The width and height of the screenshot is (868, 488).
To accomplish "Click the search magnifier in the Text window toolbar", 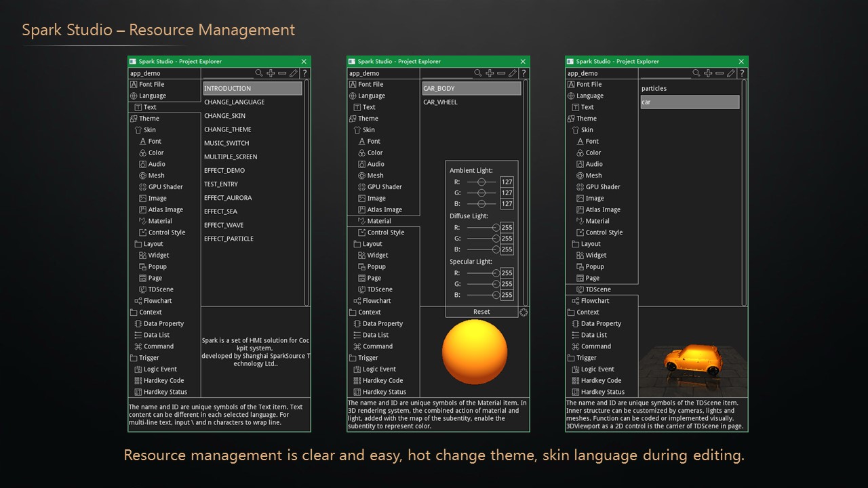I will tap(259, 73).
